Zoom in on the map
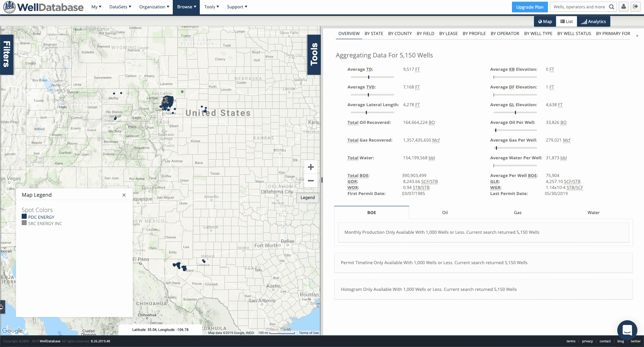This screenshot has width=644, height=347. (x=310, y=167)
